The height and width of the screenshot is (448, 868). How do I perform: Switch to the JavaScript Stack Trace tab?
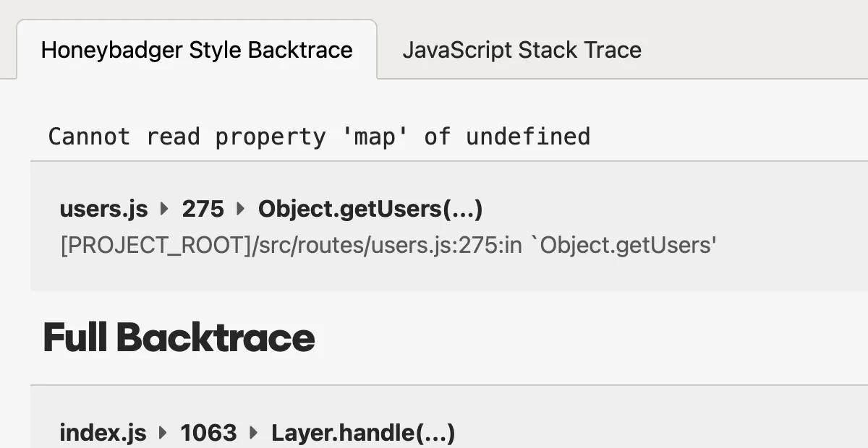coord(522,50)
